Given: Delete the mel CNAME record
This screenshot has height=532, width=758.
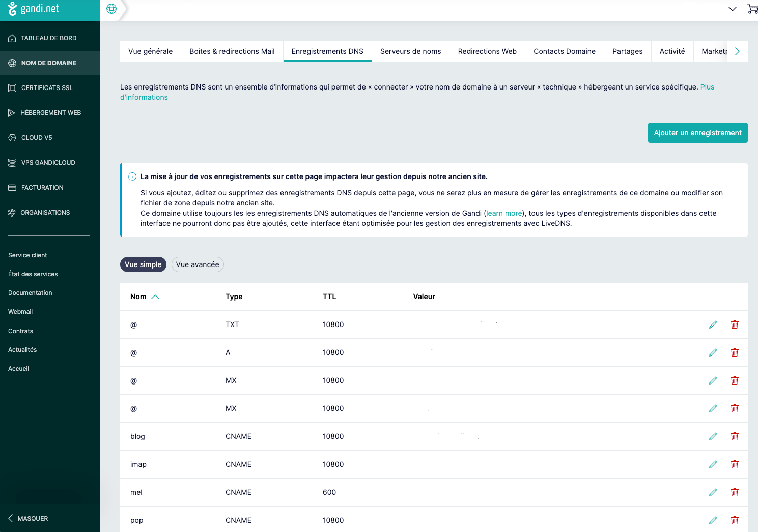Looking at the screenshot, I should [x=734, y=492].
